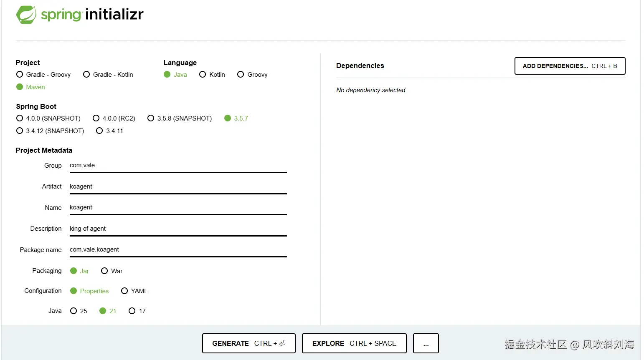This screenshot has width=644, height=360.
Task: Select Spring Boot version 3.5.7
Action: pyautogui.click(x=236, y=118)
